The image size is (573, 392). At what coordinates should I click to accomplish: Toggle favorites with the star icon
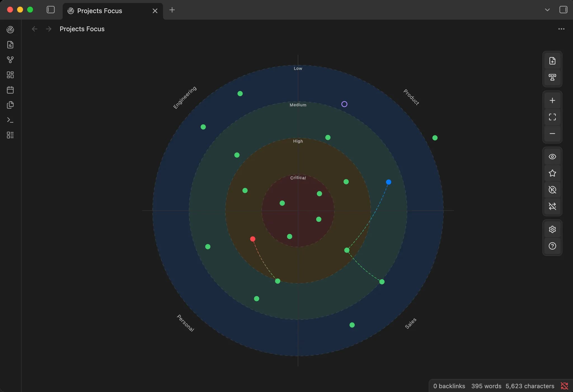point(552,173)
